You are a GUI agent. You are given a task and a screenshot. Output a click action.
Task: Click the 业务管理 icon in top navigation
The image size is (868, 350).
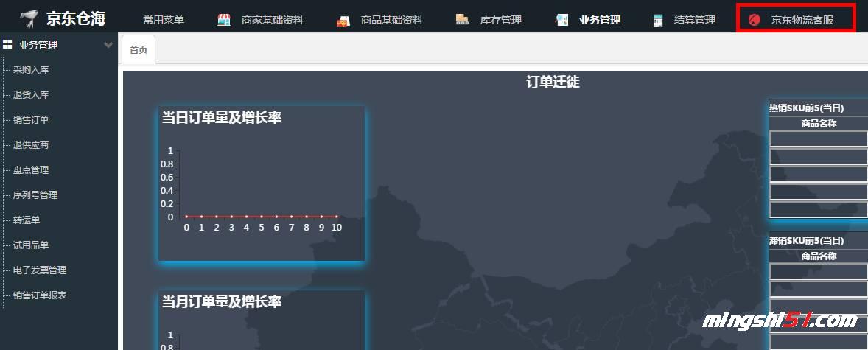click(x=562, y=20)
